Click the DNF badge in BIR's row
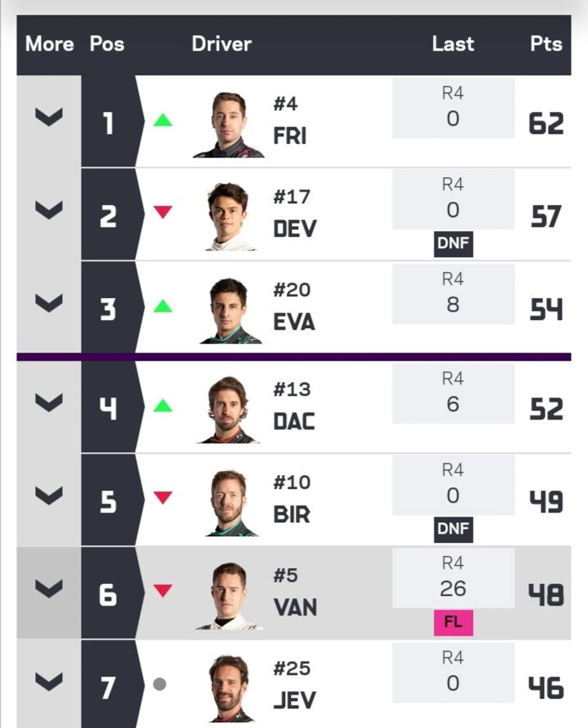 coord(453,529)
